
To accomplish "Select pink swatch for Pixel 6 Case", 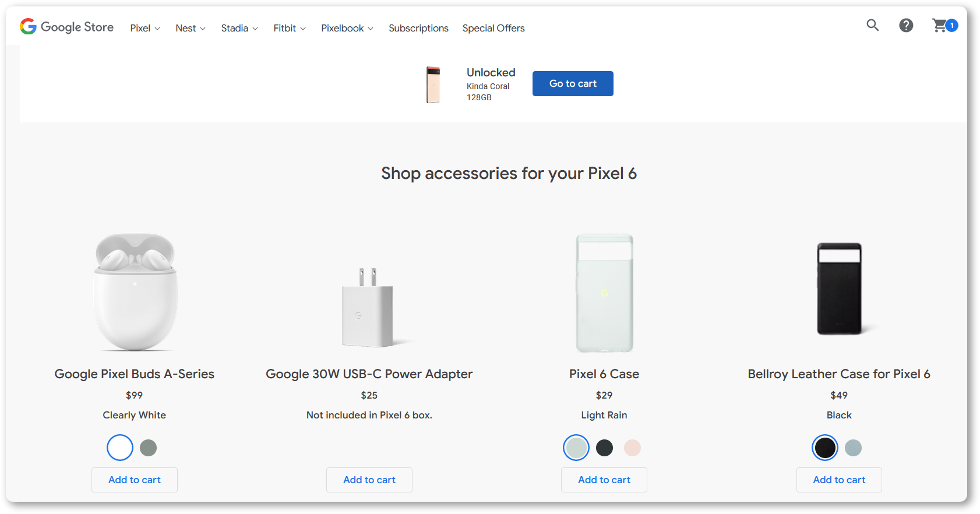I will pyautogui.click(x=632, y=448).
